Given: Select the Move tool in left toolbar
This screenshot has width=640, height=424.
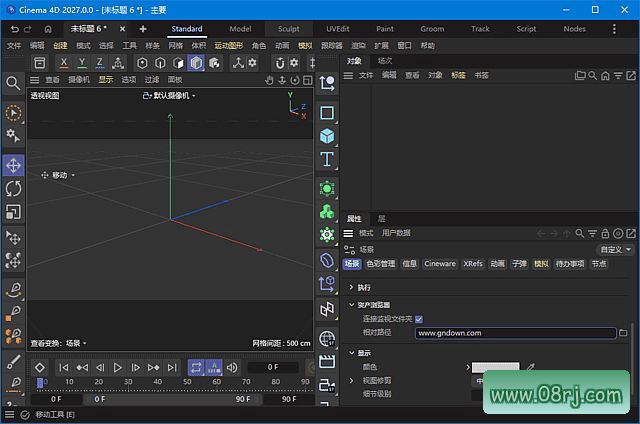Looking at the screenshot, I should pyautogui.click(x=13, y=165).
